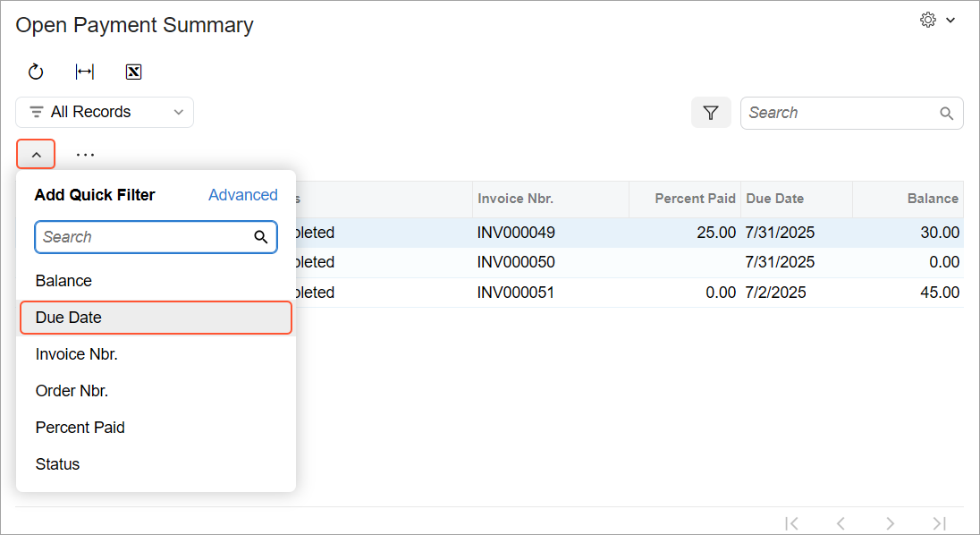The image size is (980, 535).
Task: Sort by the Invoice Nbr. column header
Action: coord(516,199)
